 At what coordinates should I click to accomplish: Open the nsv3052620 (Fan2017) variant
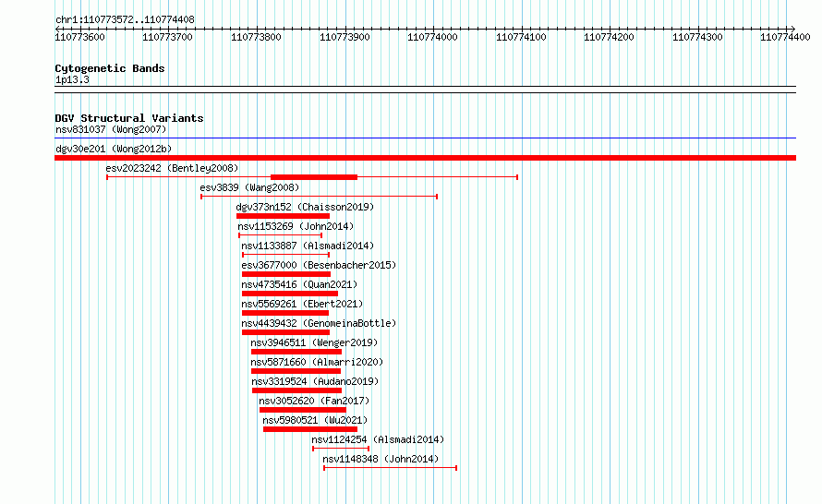(x=314, y=401)
